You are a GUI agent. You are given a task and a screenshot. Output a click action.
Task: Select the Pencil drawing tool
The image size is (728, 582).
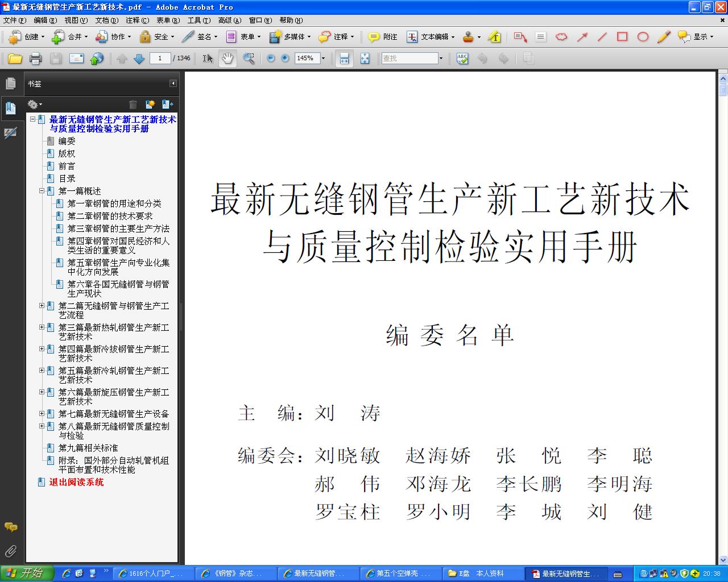click(663, 37)
